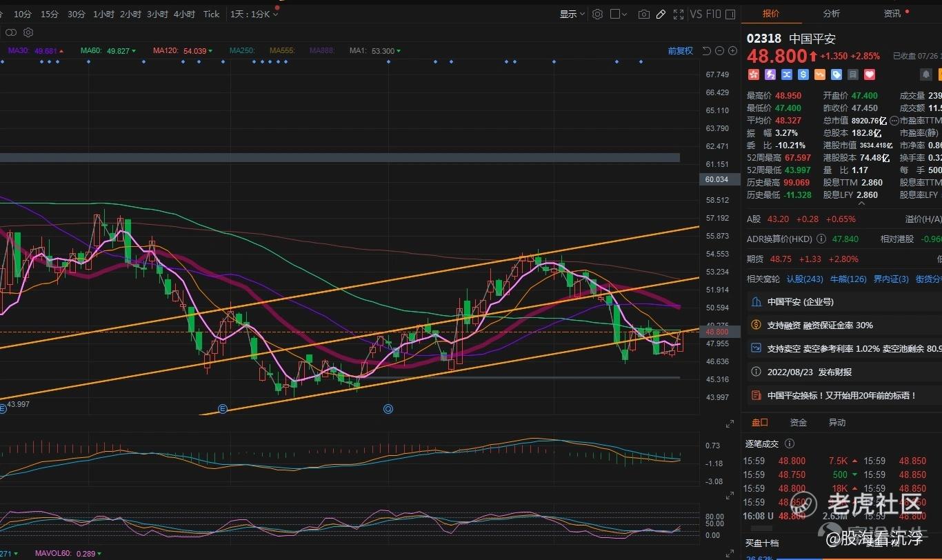This screenshot has height=560, width=942.
Task: Expand more quote details chevron
Action: [860, 203]
